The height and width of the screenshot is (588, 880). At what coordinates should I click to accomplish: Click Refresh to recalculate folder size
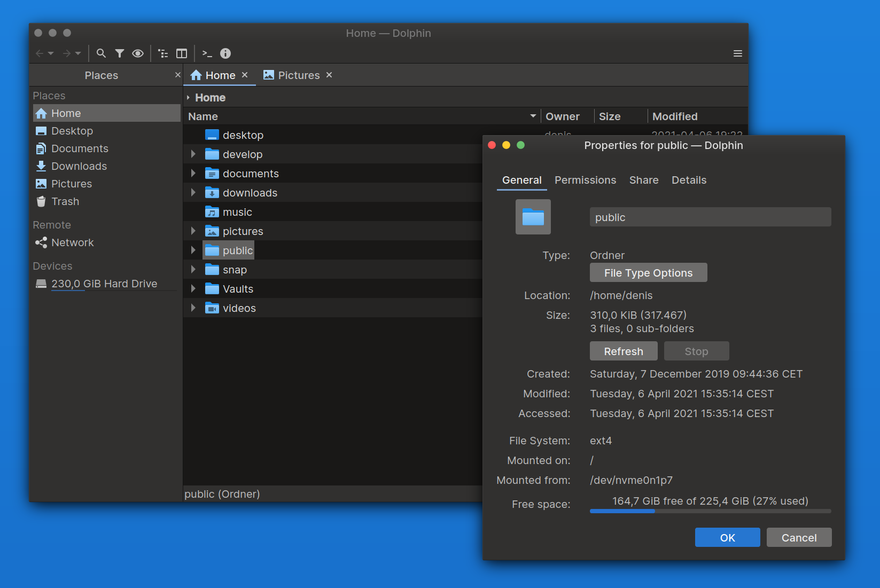(x=624, y=351)
